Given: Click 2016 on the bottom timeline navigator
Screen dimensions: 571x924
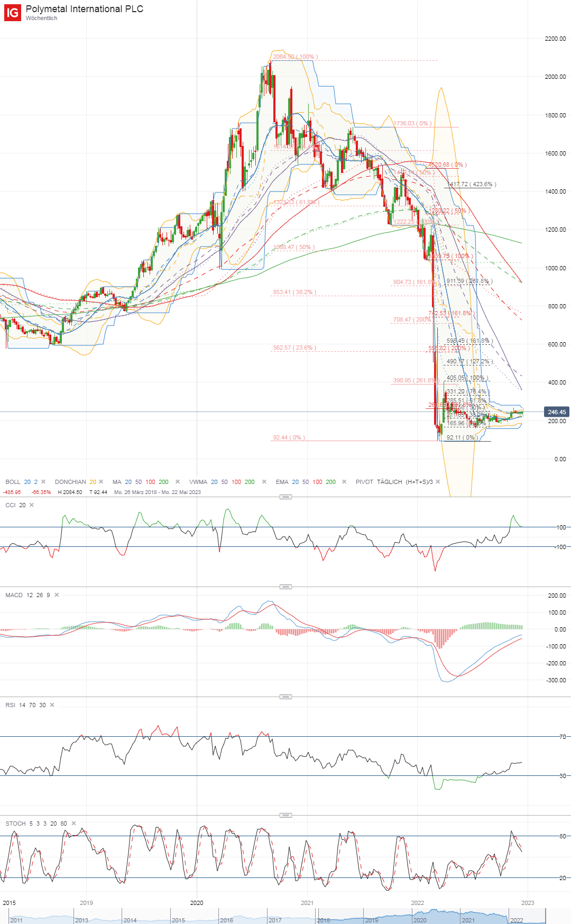Looking at the screenshot, I should click(227, 920).
